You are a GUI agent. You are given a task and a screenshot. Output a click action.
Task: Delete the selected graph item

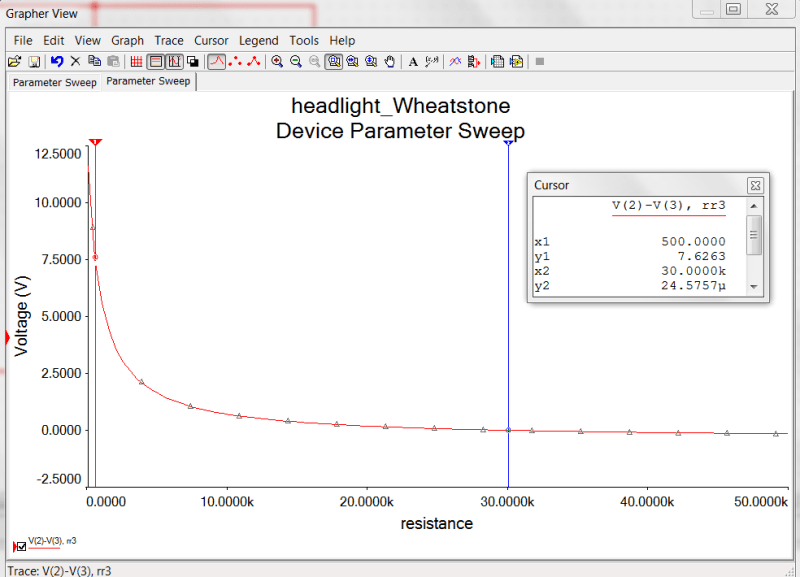tap(73, 61)
